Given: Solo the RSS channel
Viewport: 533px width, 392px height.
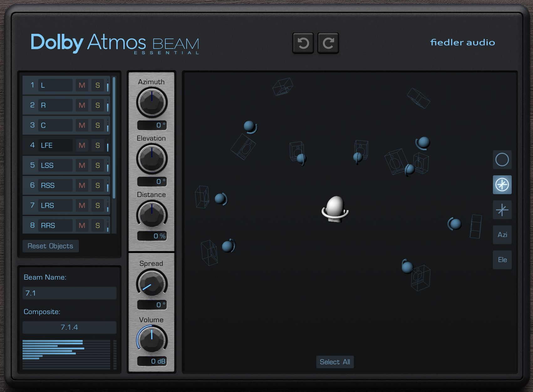Looking at the screenshot, I should click(98, 185).
